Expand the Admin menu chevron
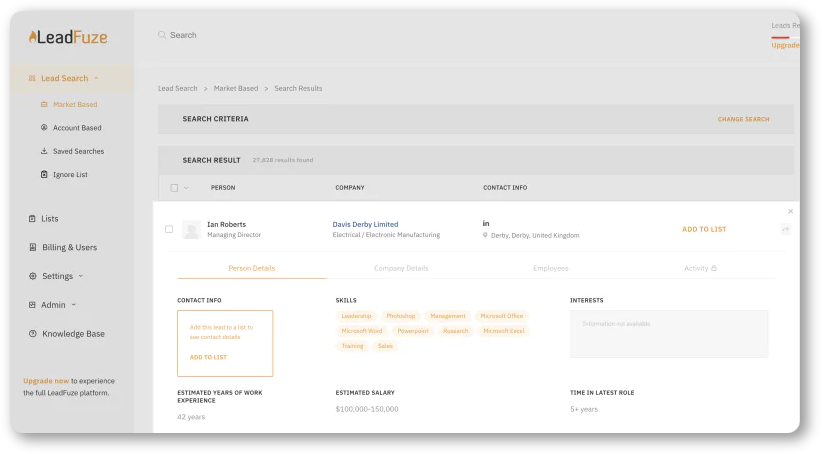 pos(73,305)
